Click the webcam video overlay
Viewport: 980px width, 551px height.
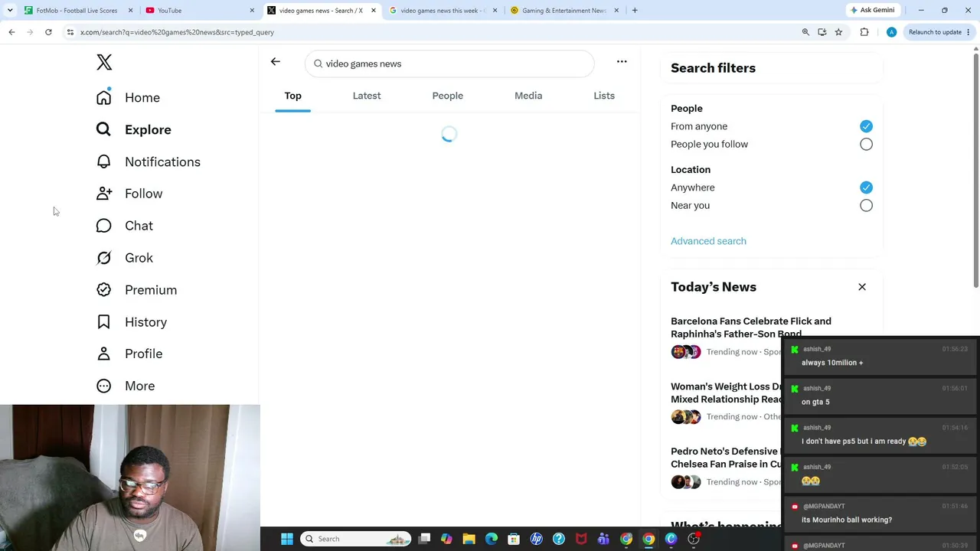[130, 478]
